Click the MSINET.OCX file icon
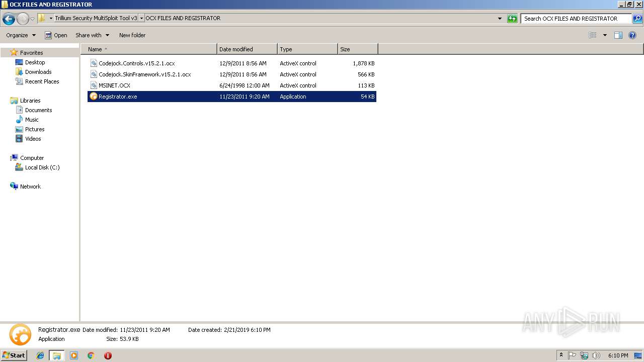The width and height of the screenshot is (644, 362). [94, 85]
